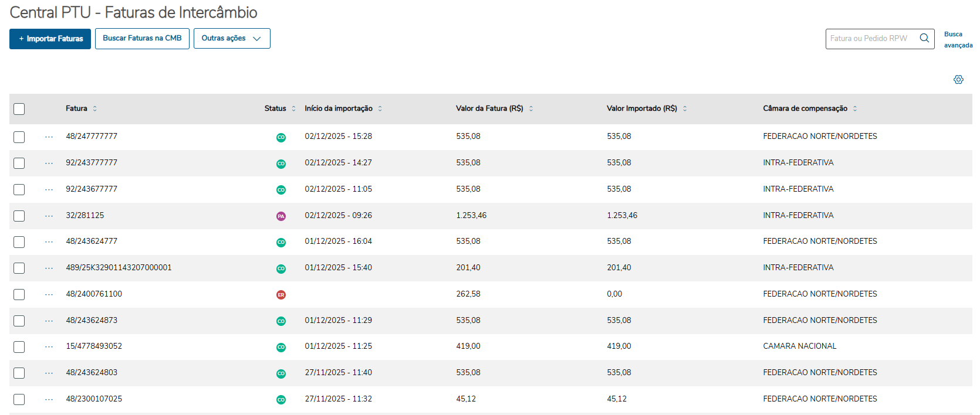Sort by the Valor da Fatura (R$) column

(x=531, y=108)
